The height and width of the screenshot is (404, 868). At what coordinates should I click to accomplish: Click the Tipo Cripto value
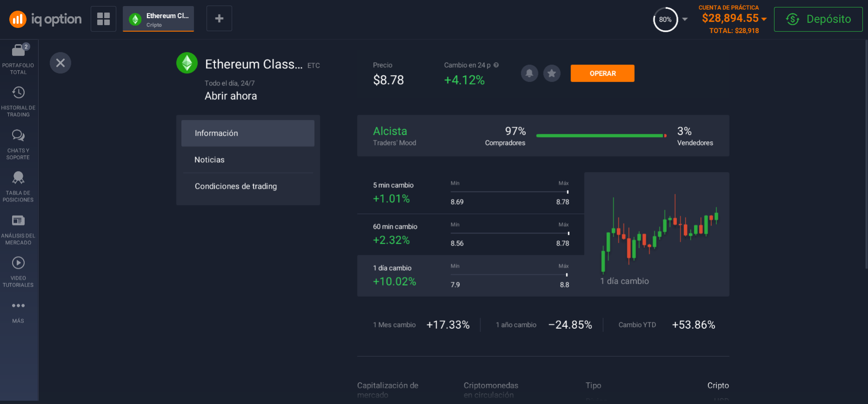coord(718,385)
